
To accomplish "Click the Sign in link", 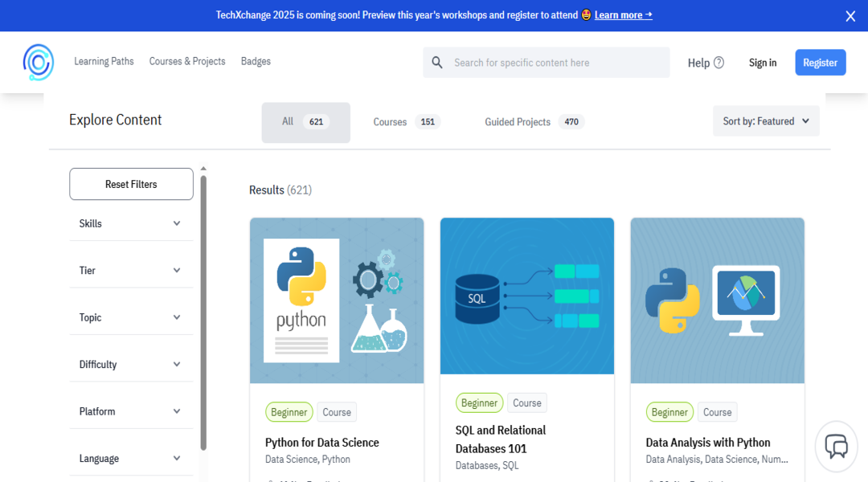I will pos(762,63).
